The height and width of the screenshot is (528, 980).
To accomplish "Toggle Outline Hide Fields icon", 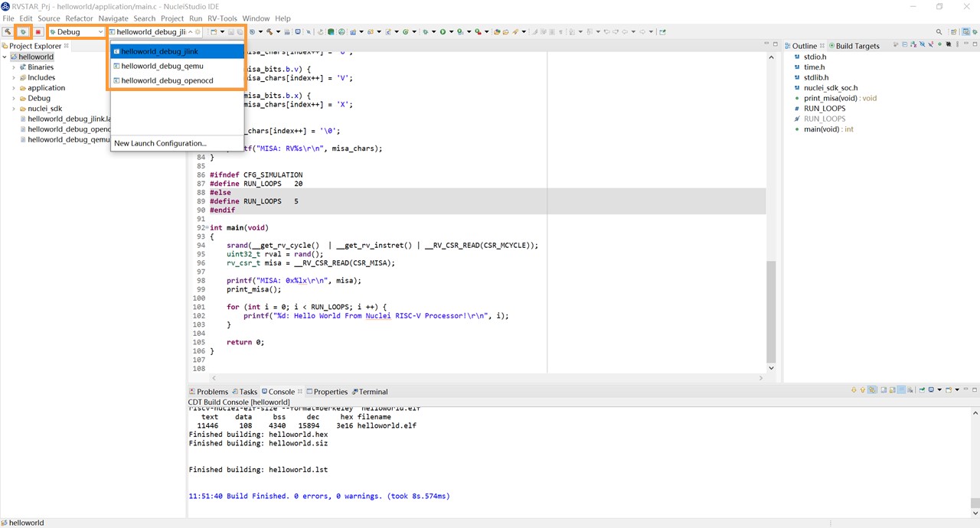I will [922, 44].
